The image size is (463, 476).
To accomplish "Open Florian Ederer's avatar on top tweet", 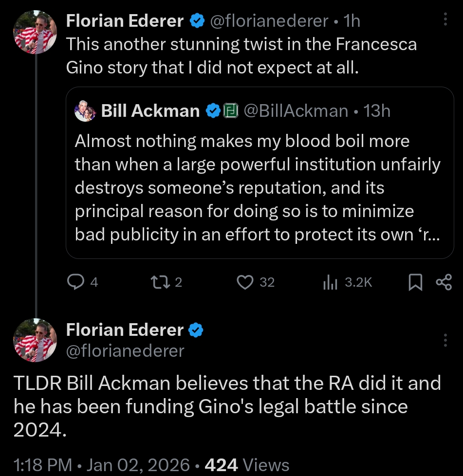I will pyautogui.click(x=36, y=32).
